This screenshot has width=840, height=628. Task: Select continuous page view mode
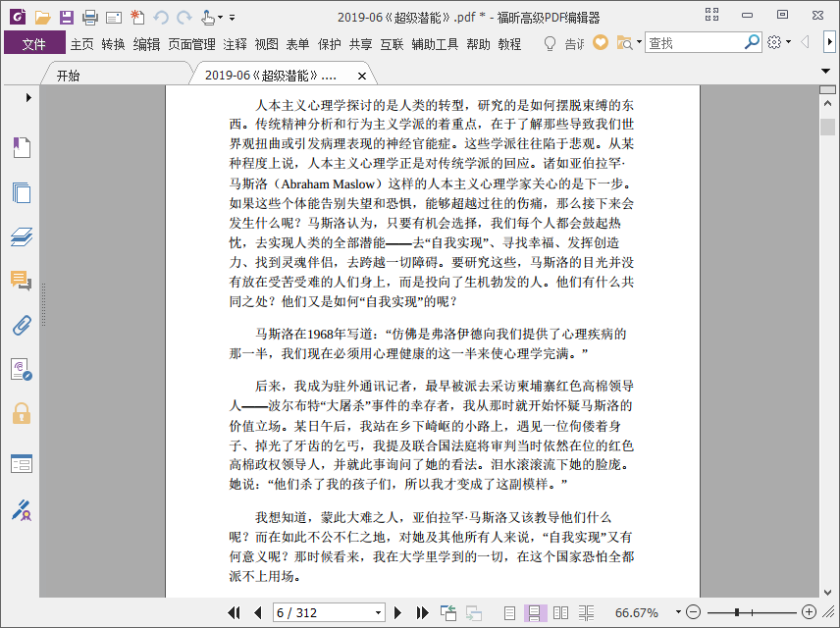tap(535, 612)
